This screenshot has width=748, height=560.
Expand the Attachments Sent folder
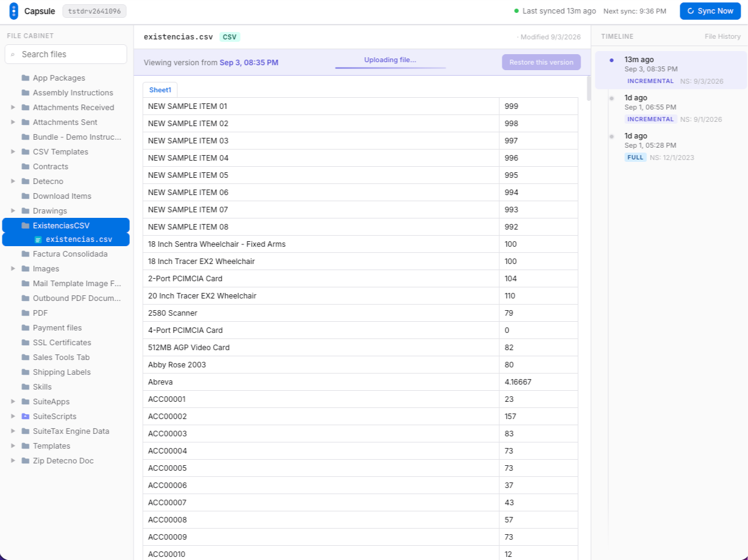click(13, 122)
